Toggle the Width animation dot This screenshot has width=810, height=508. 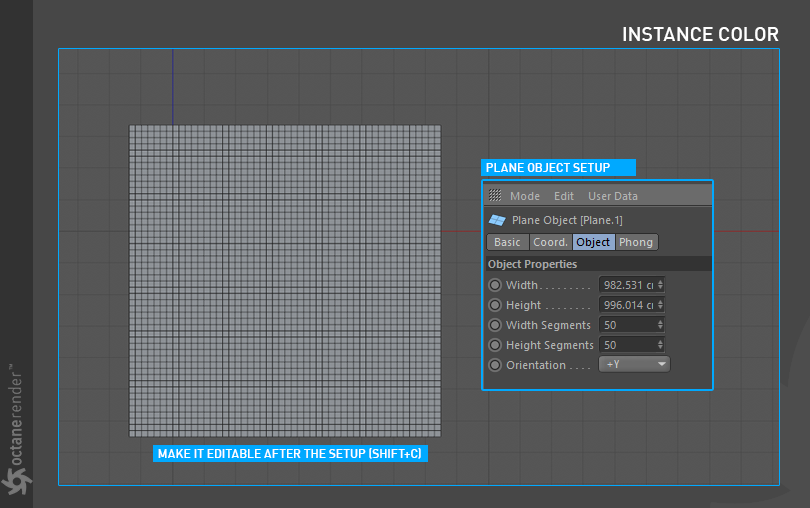495,286
